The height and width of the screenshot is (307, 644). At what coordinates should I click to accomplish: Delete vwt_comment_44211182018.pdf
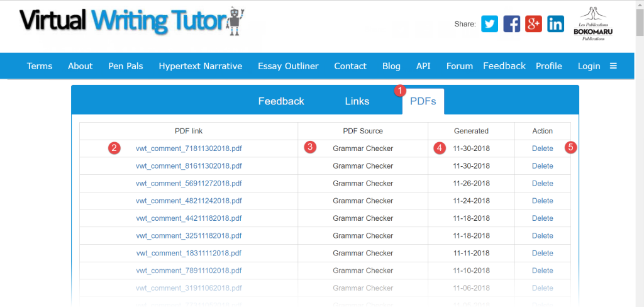tap(543, 218)
